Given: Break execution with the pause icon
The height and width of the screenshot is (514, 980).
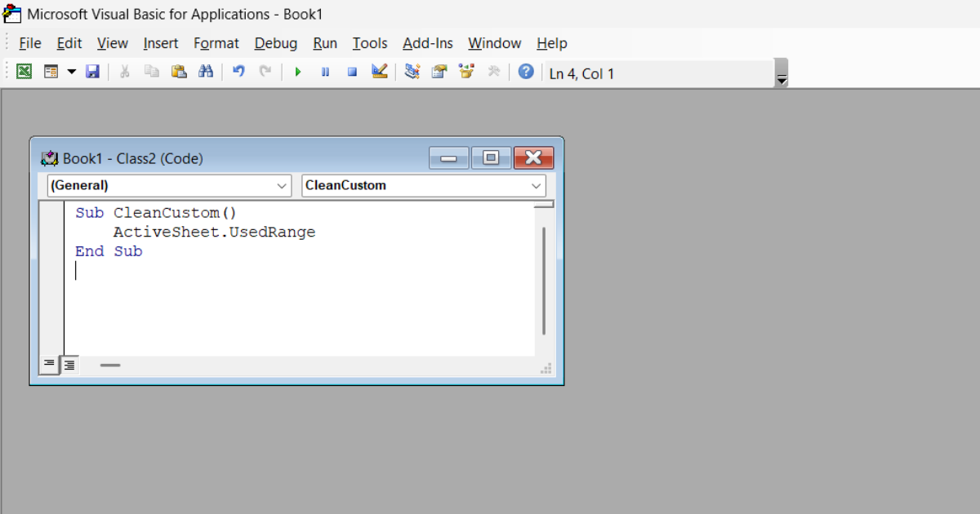Looking at the screenshot, I should [x=325, y=72].
